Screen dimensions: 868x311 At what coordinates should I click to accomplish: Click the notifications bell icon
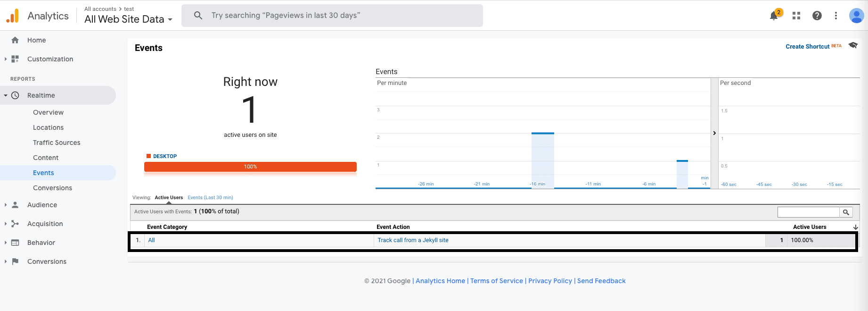pos(774,16)
